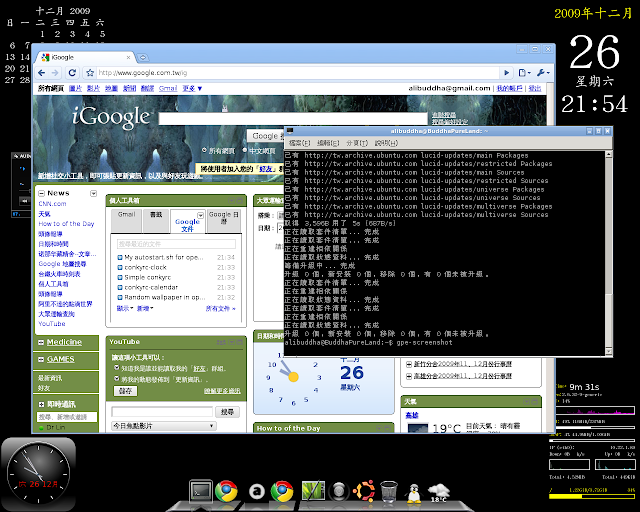The image size is (640, 512).
Task: Click terminal scrollbar up arrow
Action: click(609, 154)
